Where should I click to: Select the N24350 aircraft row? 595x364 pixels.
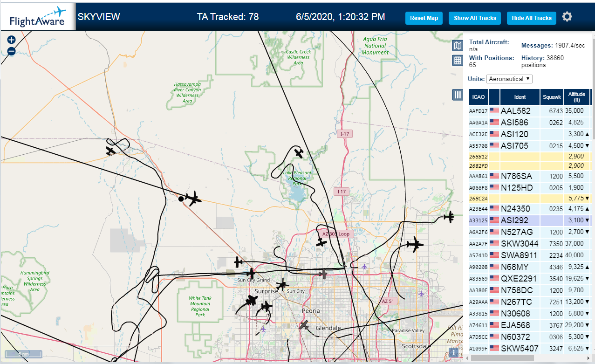(x=531, y=209)
